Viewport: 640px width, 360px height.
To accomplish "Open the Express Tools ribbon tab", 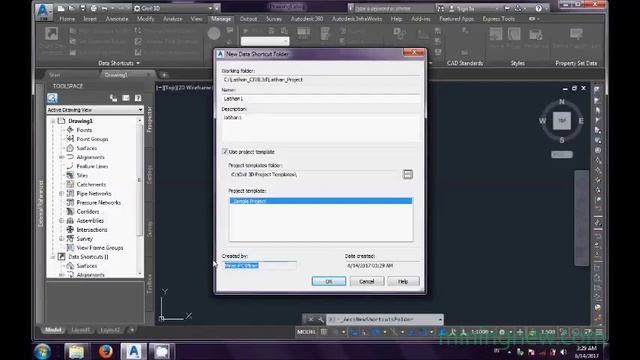I will click(x=498, y=19).
